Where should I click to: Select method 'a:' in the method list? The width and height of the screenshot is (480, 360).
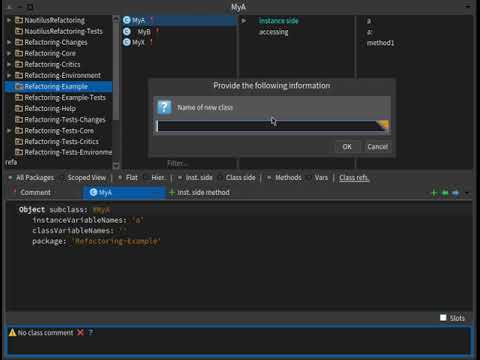[369, 32]
